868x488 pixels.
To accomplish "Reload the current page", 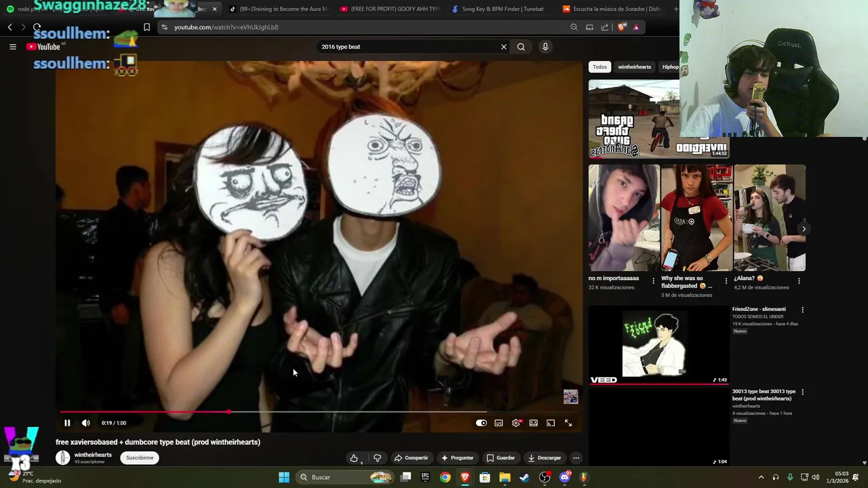I will [x=37, y=27].
